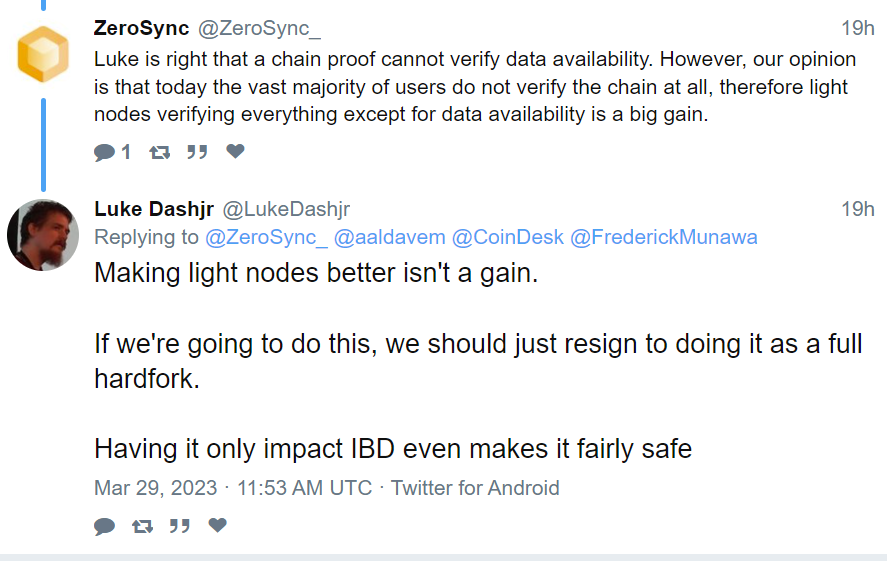Open the ZeroSync display name link
The image size is (887, 561).
pos(141,27)
